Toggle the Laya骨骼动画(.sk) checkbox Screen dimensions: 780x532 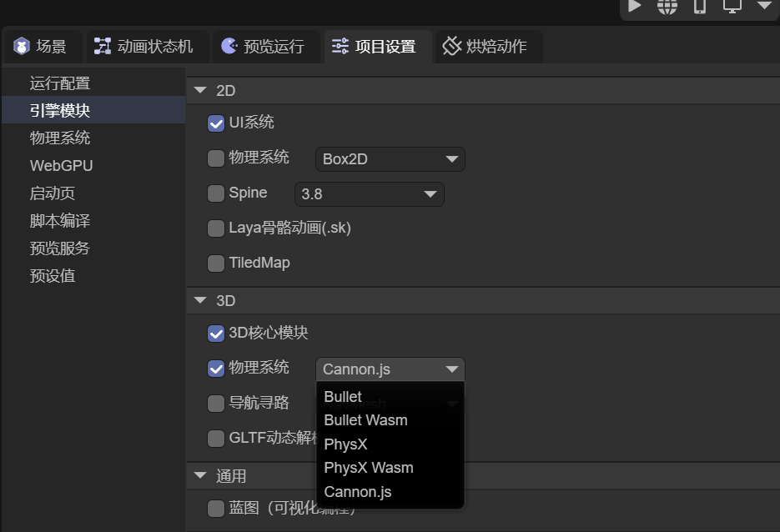click(216, 228)
